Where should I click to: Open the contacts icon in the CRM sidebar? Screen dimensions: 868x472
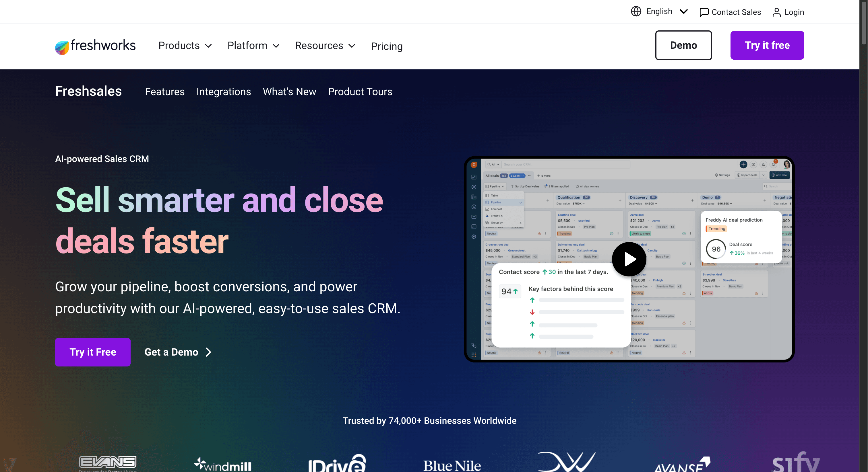tap(474, 187)
